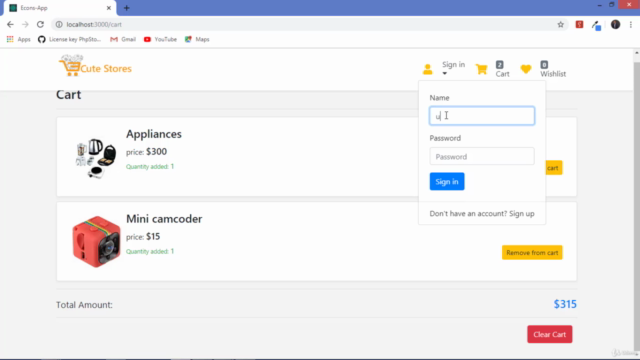The width and height of the screenshot is (640, 360).
Task: Open Maps bookmark
Action: tap(197, 39)
